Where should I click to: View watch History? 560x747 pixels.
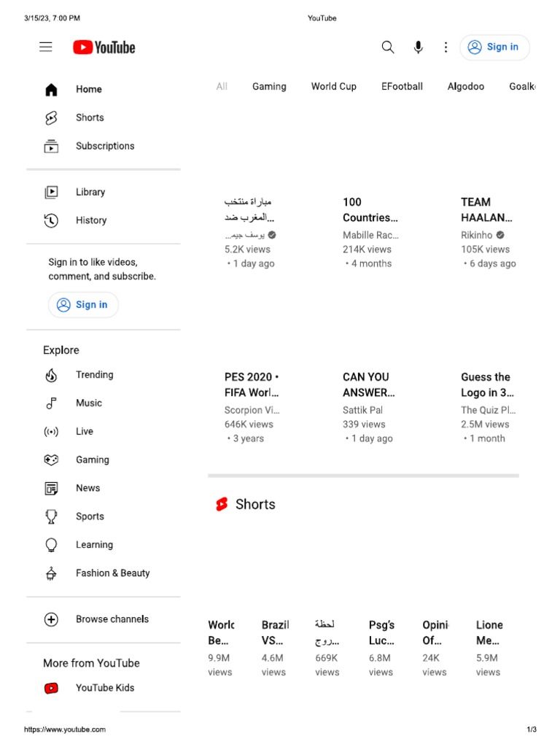90,220
